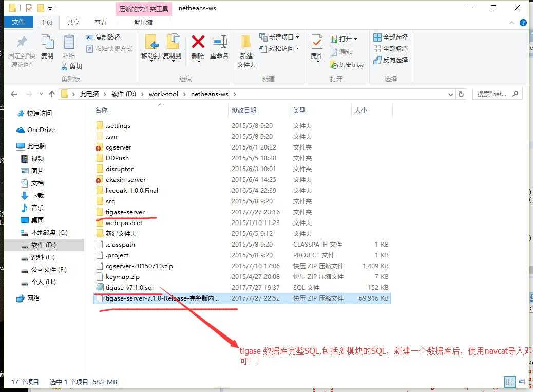533x392 pixels.
Task: Click Invert selection in ribbon
Action: [390, 60]
